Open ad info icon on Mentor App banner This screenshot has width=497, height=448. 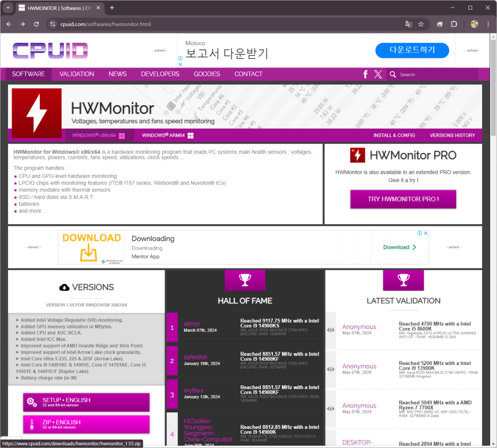pyautogui.click(x=419, y=233)
